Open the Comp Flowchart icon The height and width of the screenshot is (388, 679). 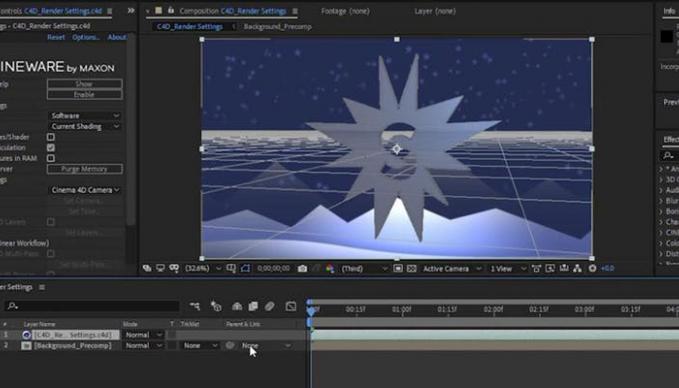[x=577, y=268]
